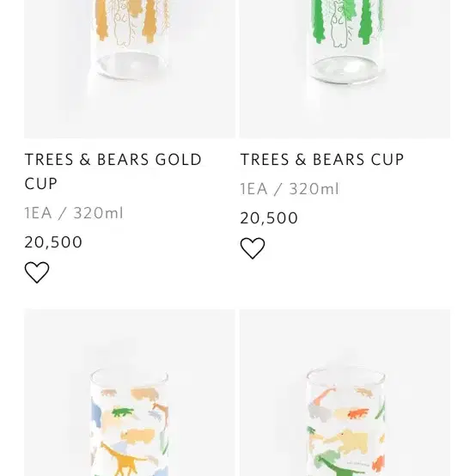Click the orange giraffe on the animal cup
This screenshot has width=476, height=476.
[x=324, y=394]
